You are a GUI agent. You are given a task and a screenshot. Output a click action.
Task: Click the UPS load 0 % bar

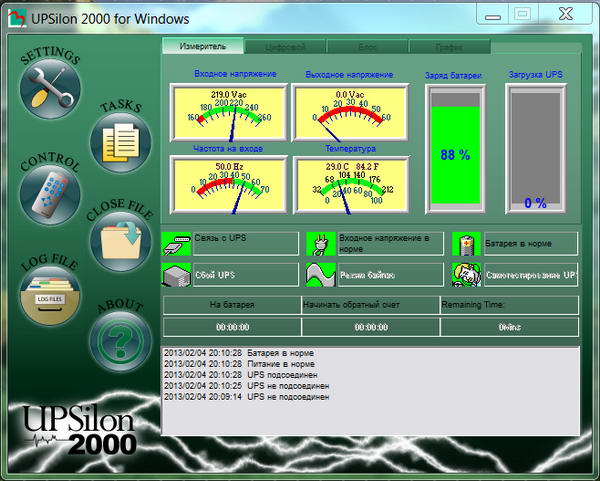point(535,149)
